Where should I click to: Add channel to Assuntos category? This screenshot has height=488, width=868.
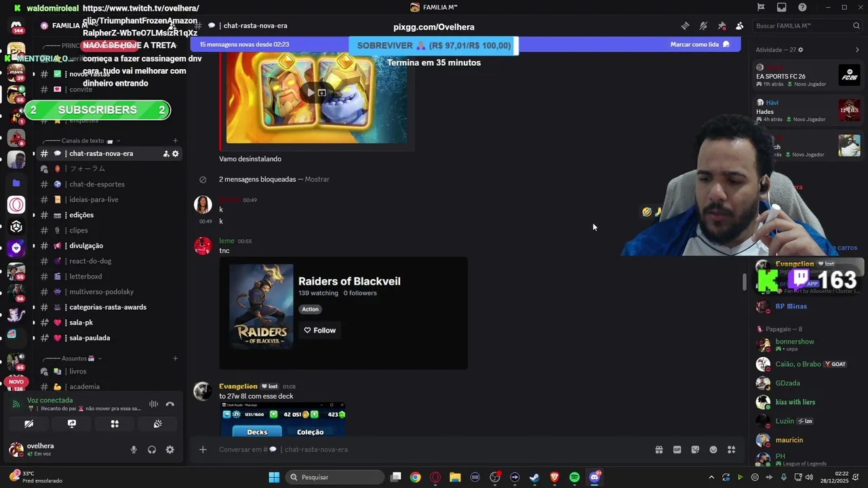175,359
